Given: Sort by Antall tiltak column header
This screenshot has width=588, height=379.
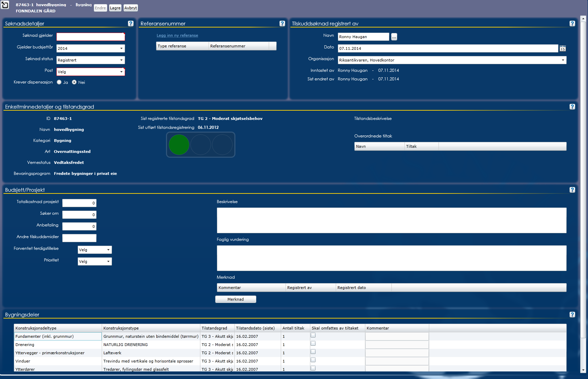Looking at the screenshot, I should point(296,328).
